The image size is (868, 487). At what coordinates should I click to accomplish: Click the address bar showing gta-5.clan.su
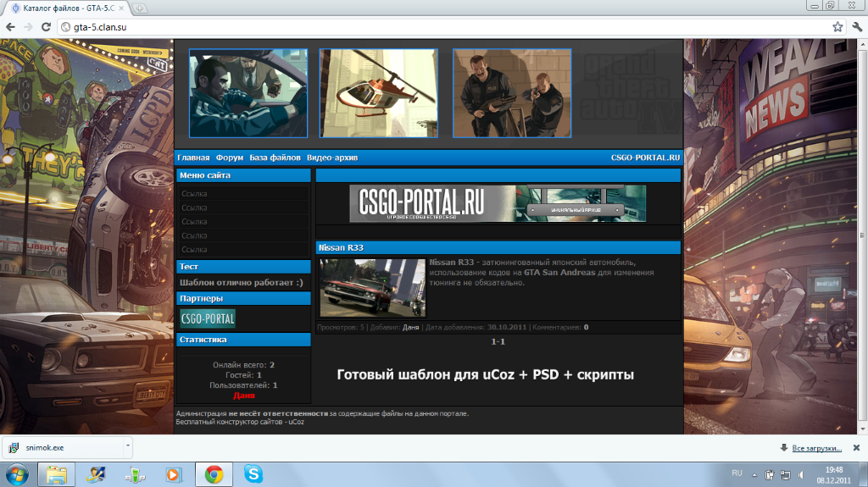tap(424, 26)
